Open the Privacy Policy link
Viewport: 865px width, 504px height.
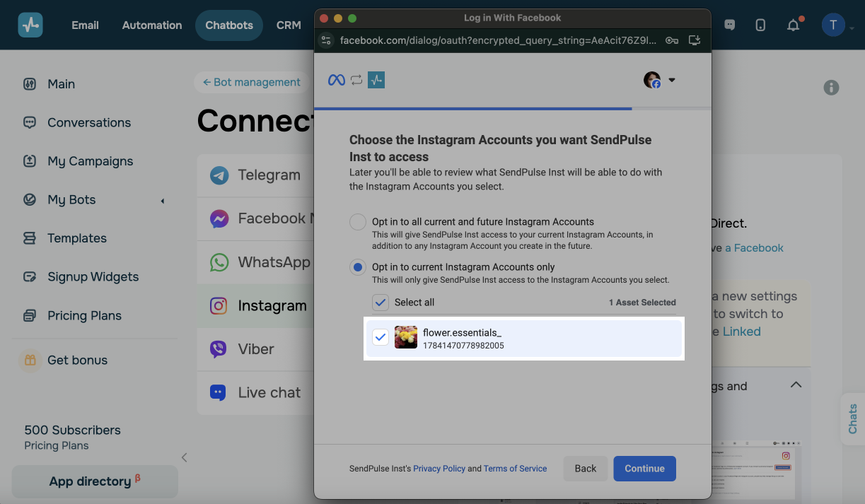tap(439, 468)
